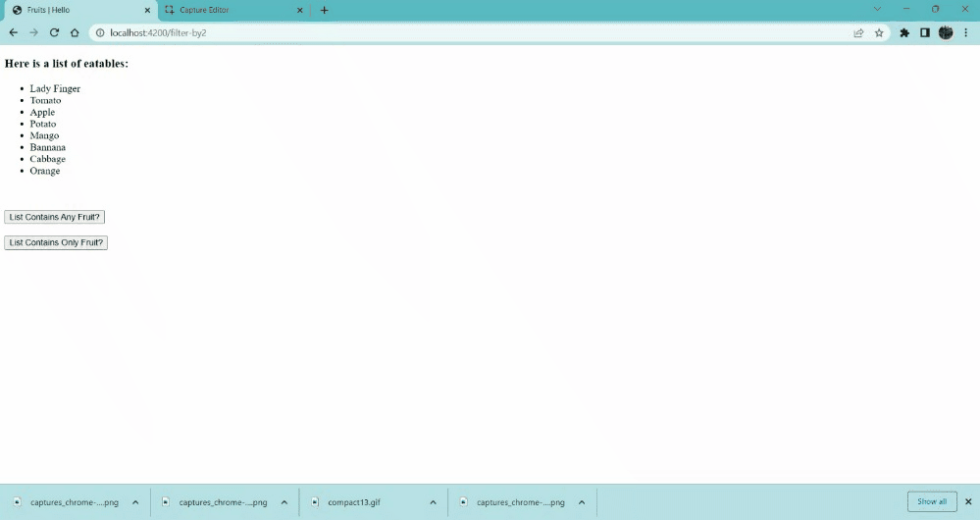Click compact13.gif file type icon
The image size is (980, 520).
pyautogui.click(x=315, y=502)
